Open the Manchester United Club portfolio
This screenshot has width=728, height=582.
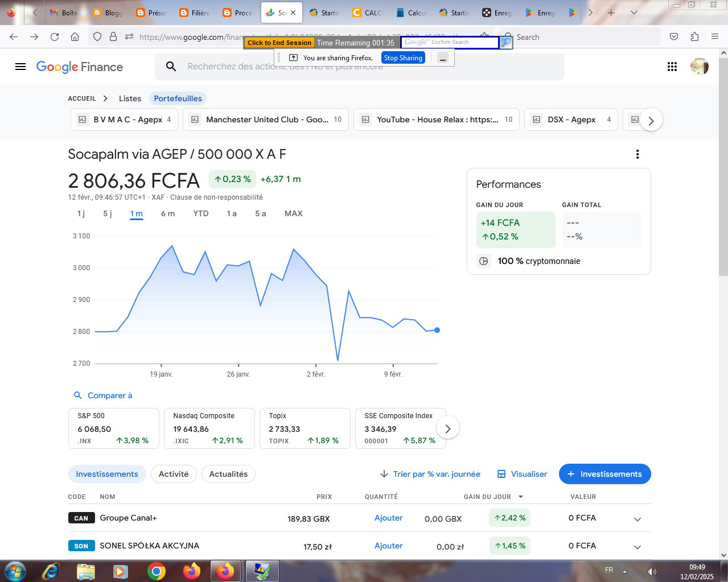point(266,119)
